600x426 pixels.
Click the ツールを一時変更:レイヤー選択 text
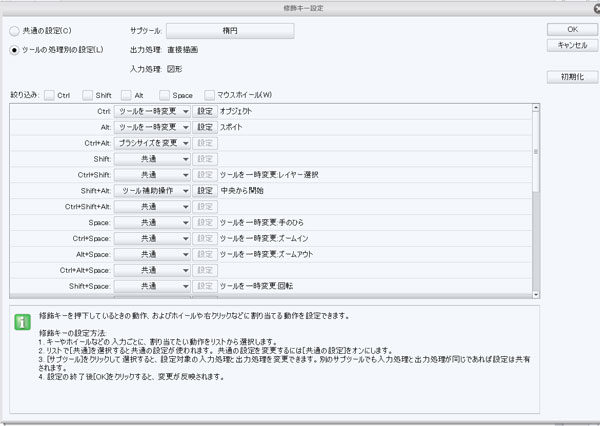(269, 175)
